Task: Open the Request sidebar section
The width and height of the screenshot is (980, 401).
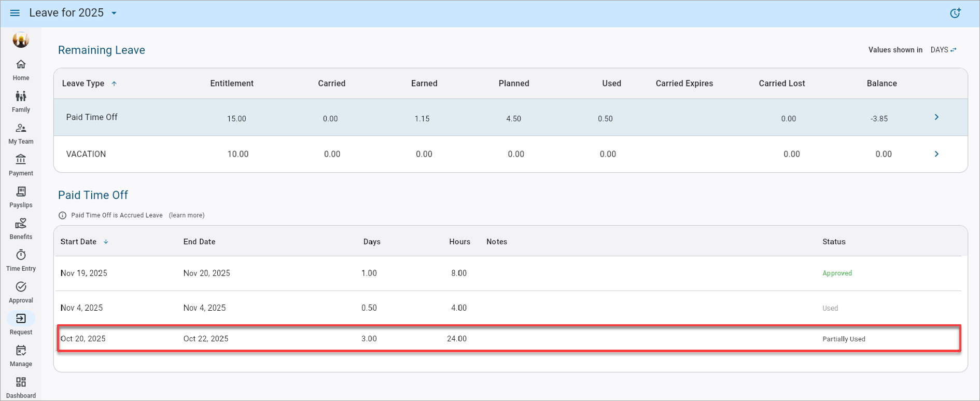Action: click(21, 324)
